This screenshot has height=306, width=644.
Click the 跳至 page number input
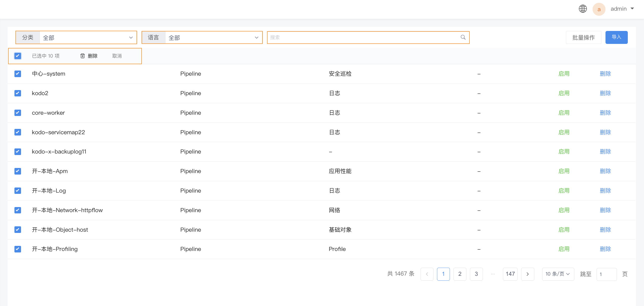point(607,274)
